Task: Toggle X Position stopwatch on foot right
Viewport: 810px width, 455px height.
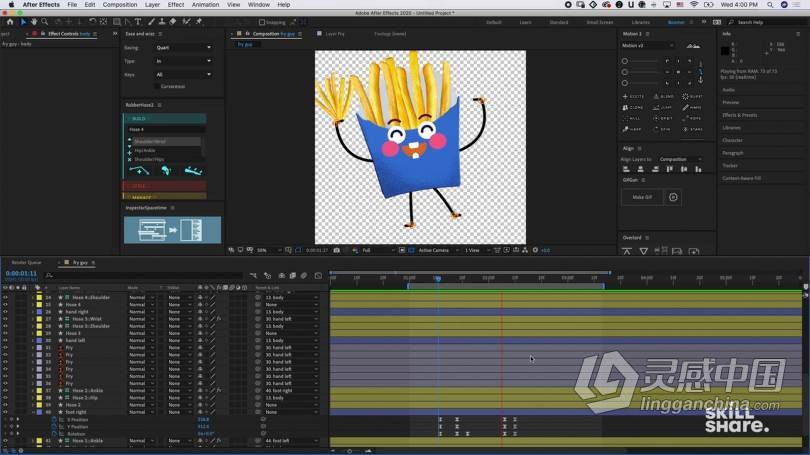Action: point(54,419)
